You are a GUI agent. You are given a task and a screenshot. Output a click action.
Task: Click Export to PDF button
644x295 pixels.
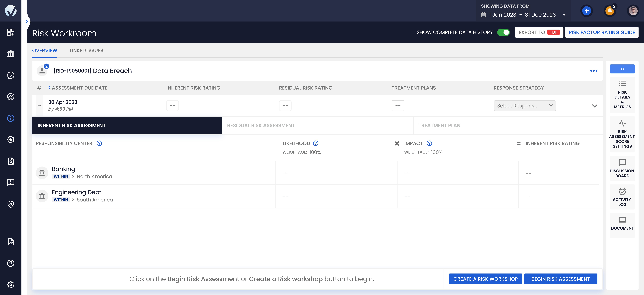click(539, 32)
